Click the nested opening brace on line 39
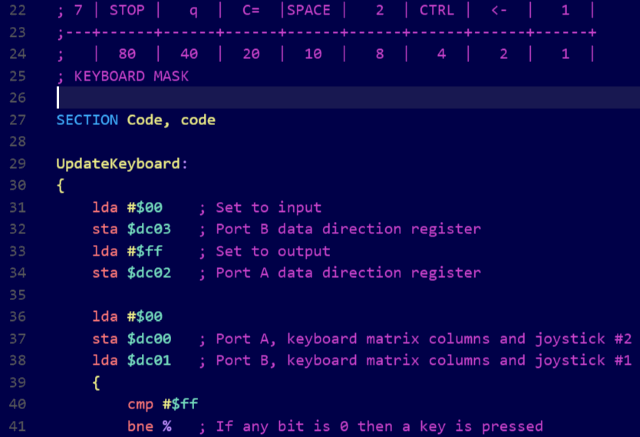 (96, 383)
